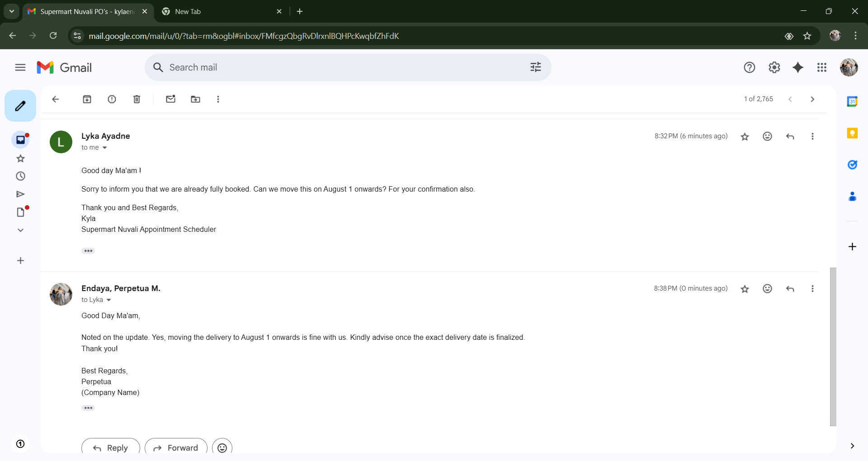The image size is (868, 461).
Task: Get add-ons with side panel plus
Action: 852,246
